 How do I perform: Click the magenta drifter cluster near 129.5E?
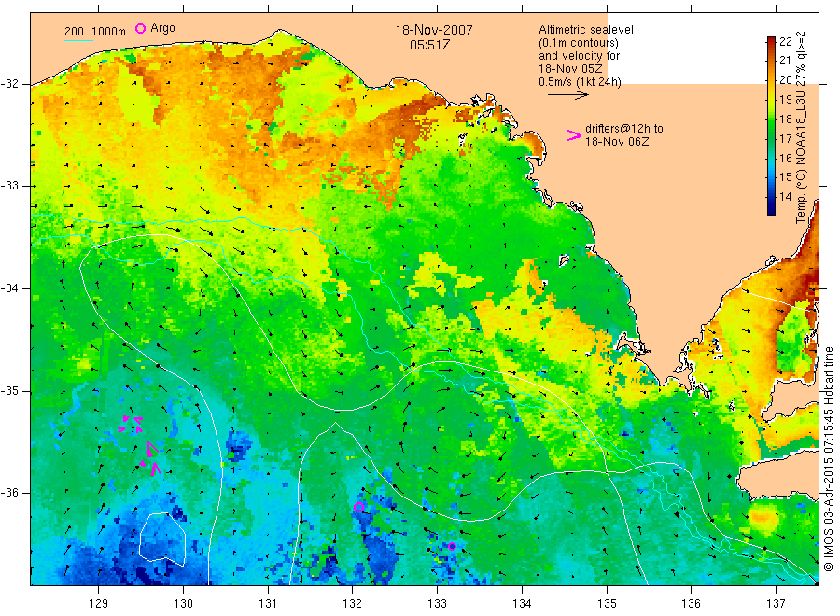(140, 445)
